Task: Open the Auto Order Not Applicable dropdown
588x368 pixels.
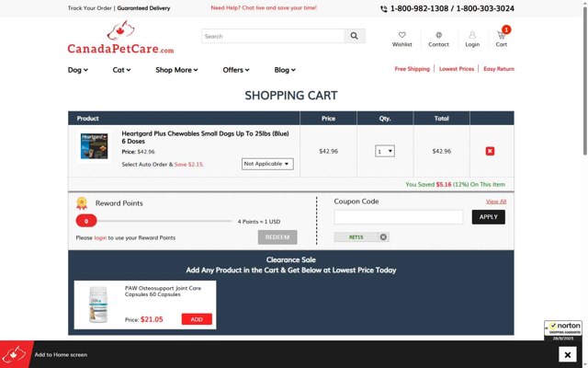Action: [x=267, y=164]
